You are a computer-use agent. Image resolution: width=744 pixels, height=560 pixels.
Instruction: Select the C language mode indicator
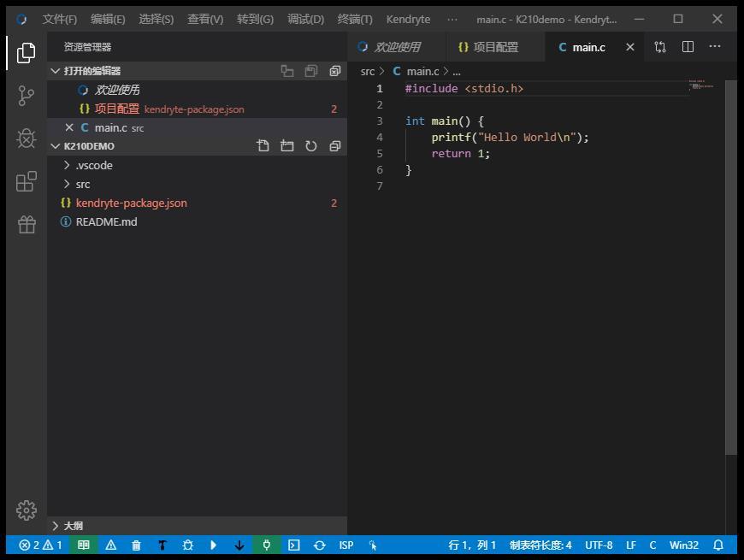click(652, 545)
